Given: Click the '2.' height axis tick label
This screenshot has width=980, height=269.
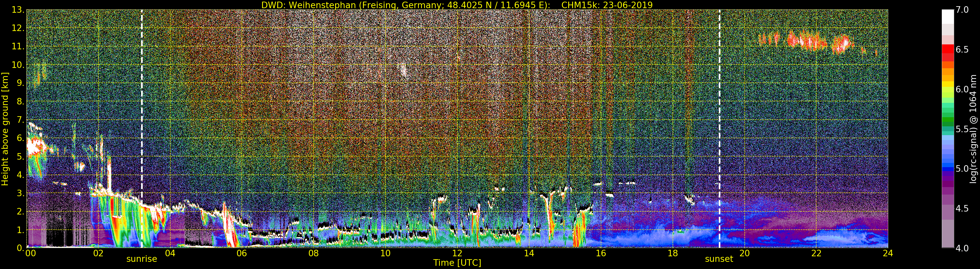Looking at the screenshot, I should [20, 211].
